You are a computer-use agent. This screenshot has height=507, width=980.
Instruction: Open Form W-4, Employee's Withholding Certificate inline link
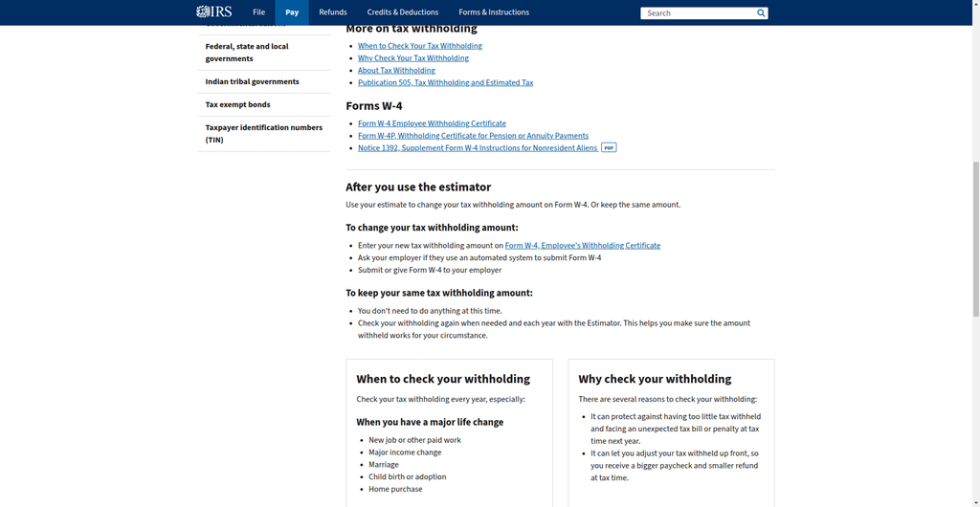583,246
